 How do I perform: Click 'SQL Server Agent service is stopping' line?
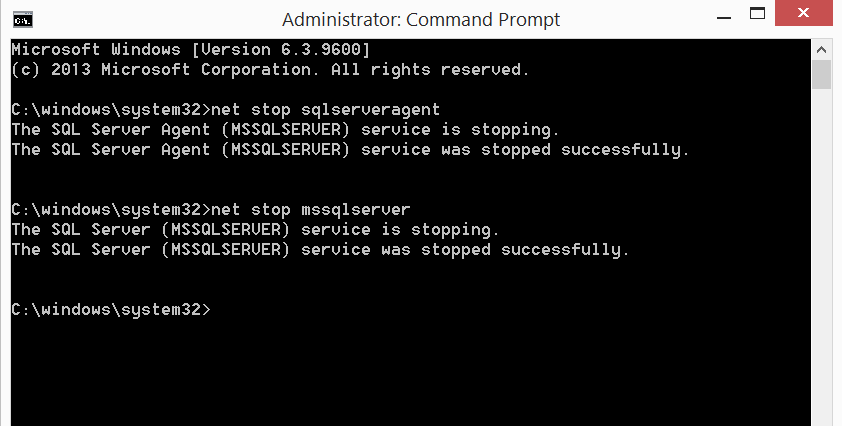click(x=286, y=130)
